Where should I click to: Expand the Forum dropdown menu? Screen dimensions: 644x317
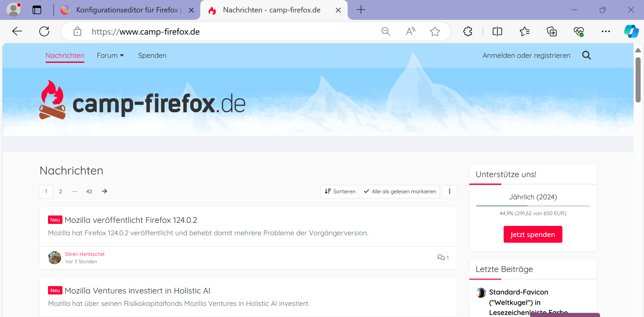(110, 55)
